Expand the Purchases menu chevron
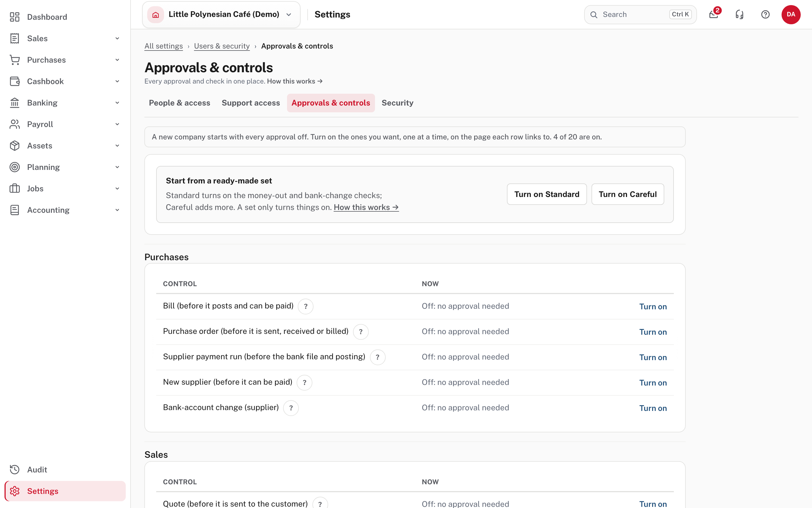This screenshot has height=508, width=812. [117, 60]
